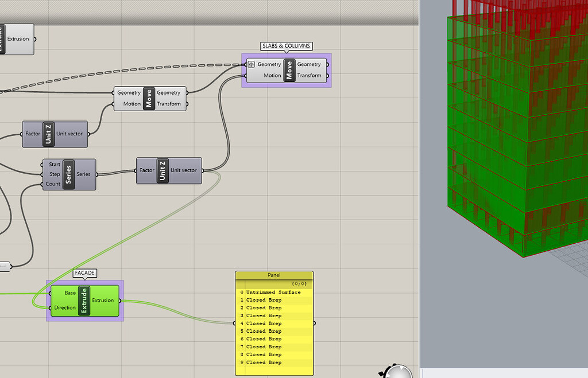Click the SLABS & COLUMNS group label
The width and height of the screenshot is (588, 378).
click(x=286, y=46)
